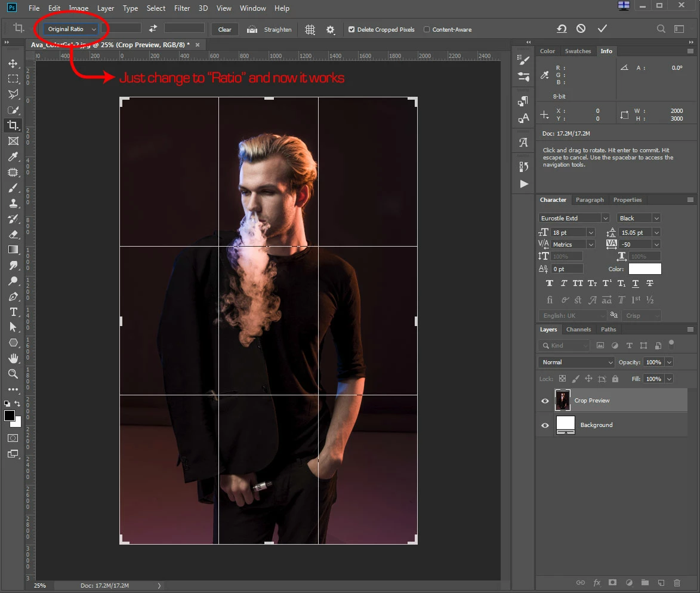Toggle Underline text style
The width and height of the screenshot is (700, 593).
[x=636, y=283]
